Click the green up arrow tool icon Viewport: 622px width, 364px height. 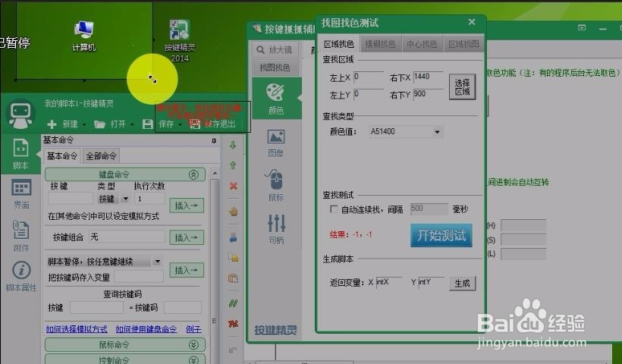[233, 165]
